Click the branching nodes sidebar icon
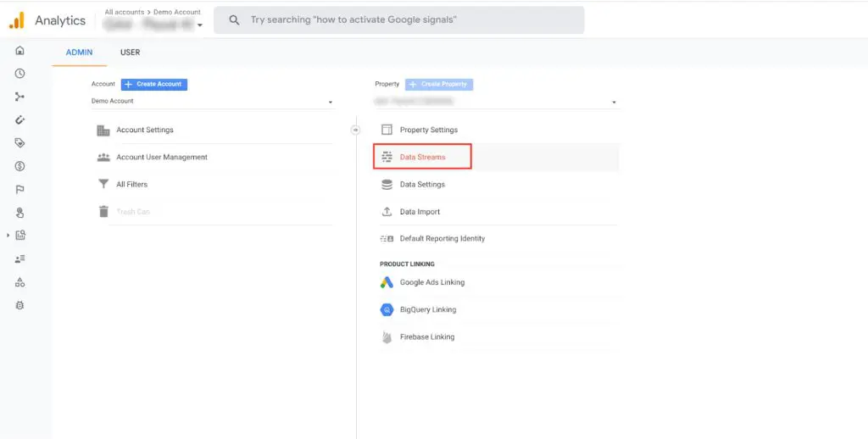The height and width of the screenshot is (439, 868). pos(20,97)
